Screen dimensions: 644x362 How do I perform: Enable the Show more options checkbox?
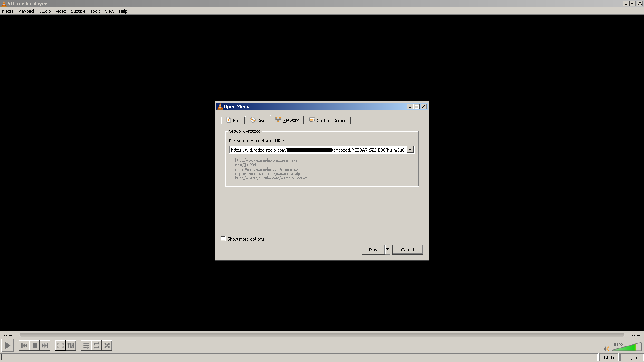pyautogui.click(x=223, y=239)
